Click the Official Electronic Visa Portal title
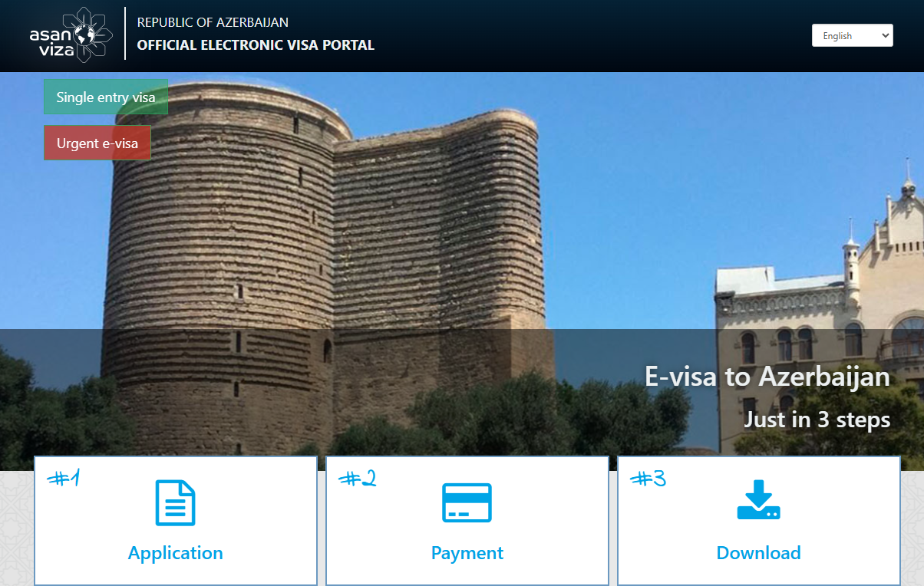Viewport: 924px width, 586px height. 256,45
